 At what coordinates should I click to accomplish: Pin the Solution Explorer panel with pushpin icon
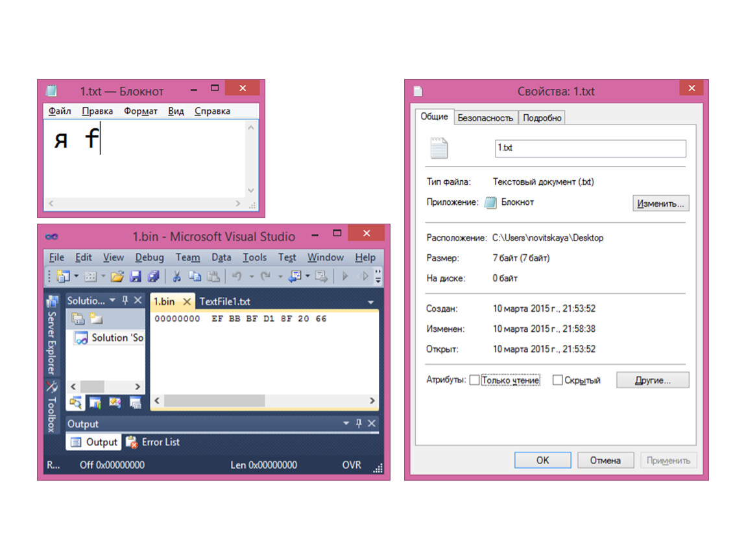[x=125, y=301]
